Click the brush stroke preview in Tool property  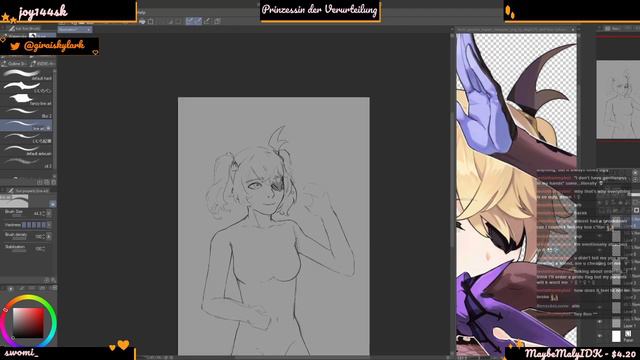pyautogui.click(x=14, y=201)
